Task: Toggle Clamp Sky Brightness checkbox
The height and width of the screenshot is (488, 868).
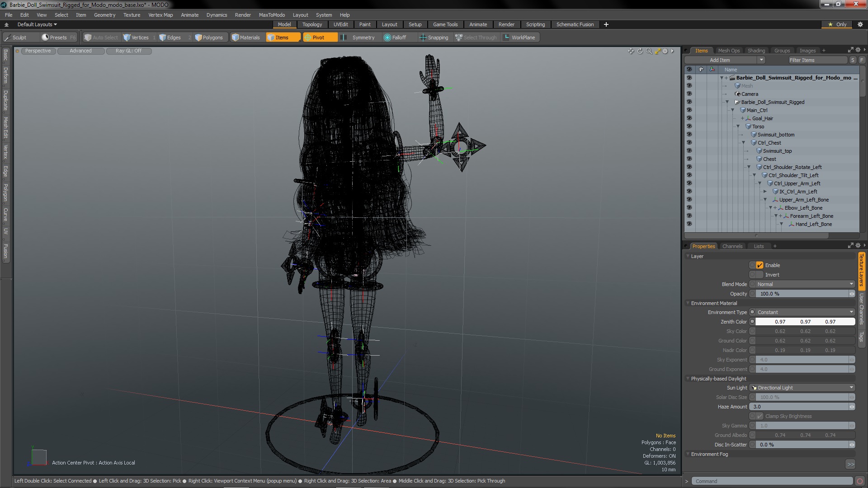Action: pyautogui.click(x=759, y=416)
